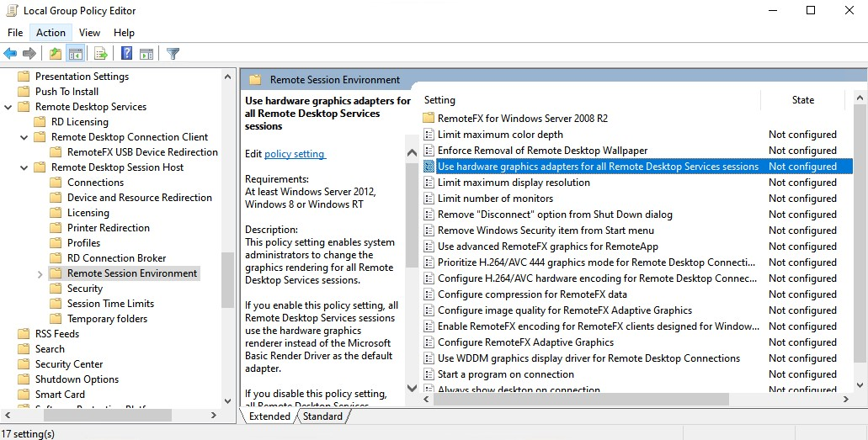868x440 pixels.
Task: Click the Export List toolbar icon
Action: pyautogui.click(x=101, y=54)
